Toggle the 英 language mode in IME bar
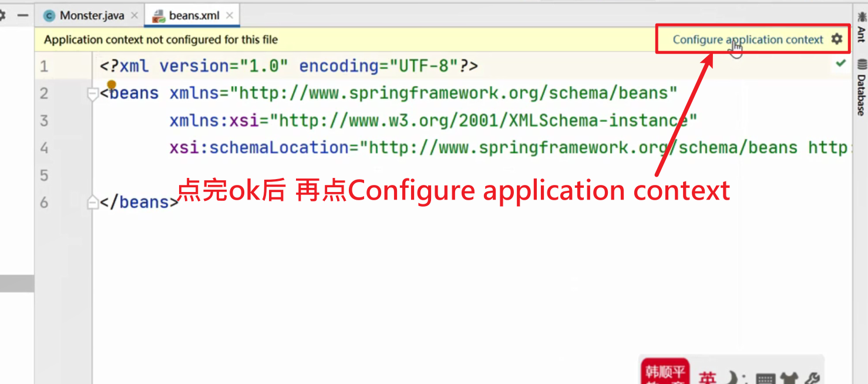868x384 pixels. click(708, 379)
